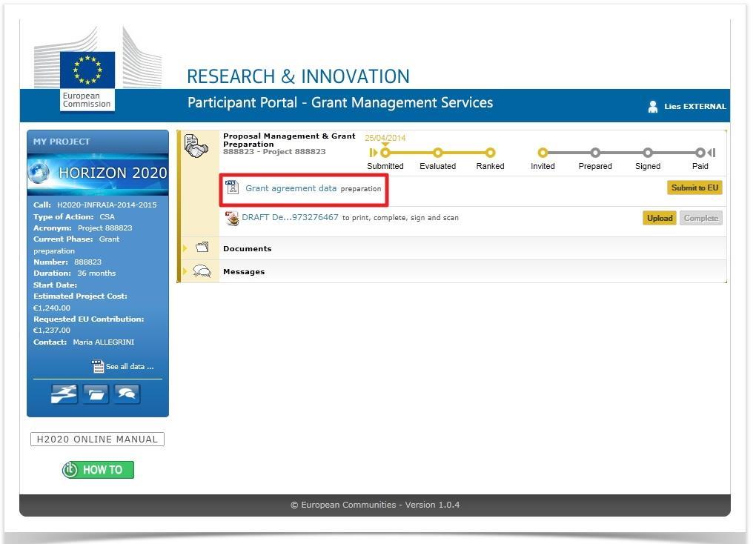Click the Horizon 2020 globe icon
756x544 pixels.
coord(39,173)
